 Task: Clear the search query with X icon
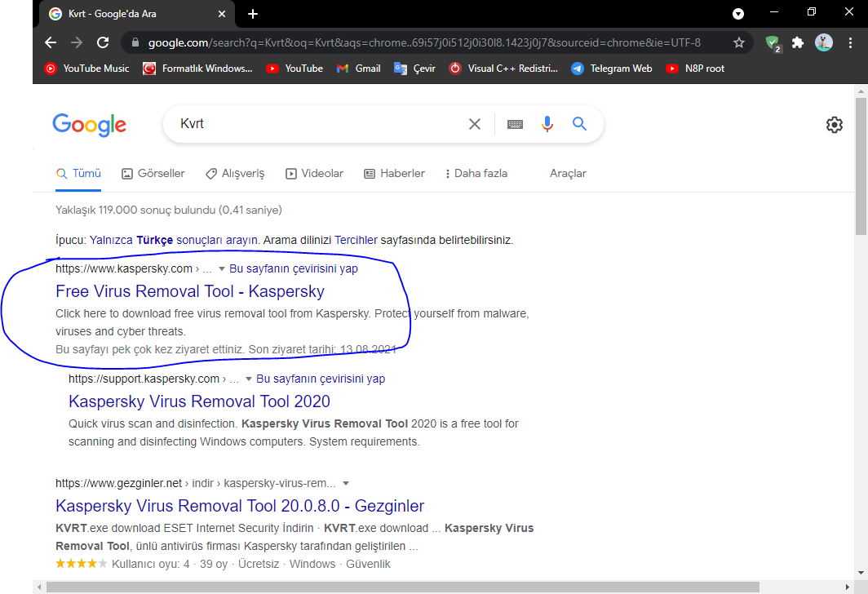pos(475,124)
